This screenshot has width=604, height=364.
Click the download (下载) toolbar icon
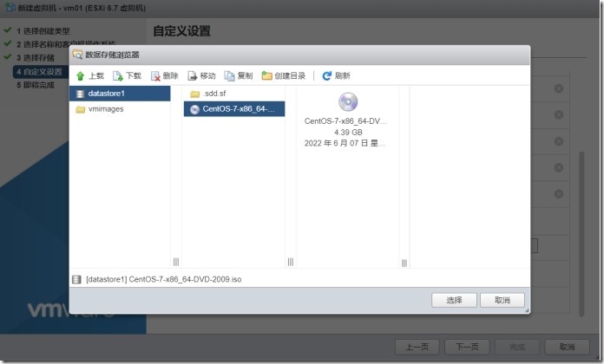pyautogui.click(x=118, y=75)
